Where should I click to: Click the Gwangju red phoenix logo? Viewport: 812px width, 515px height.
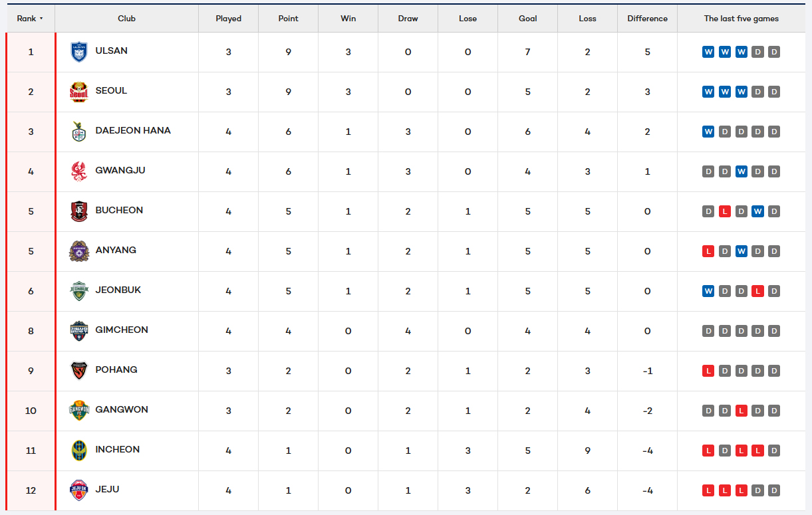[x=79, y=171]
